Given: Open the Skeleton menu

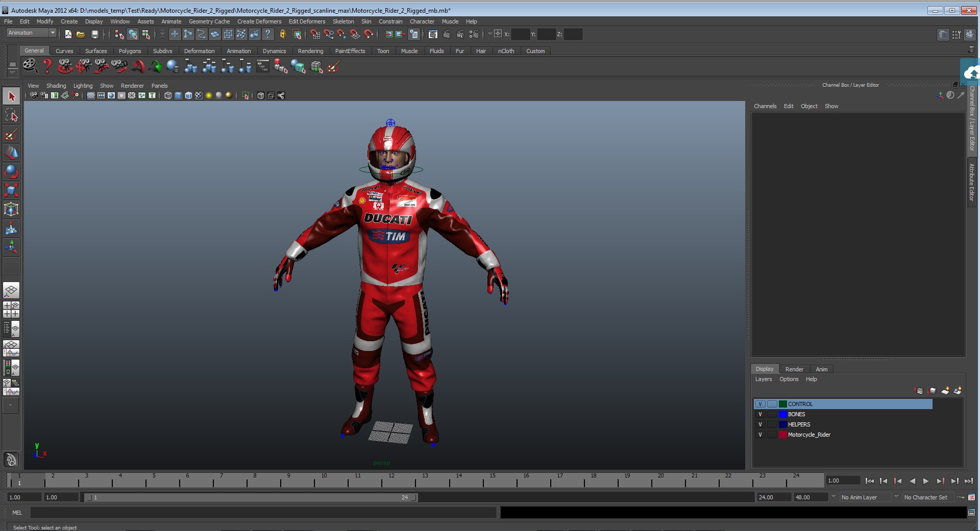Looking at the screenshot, I should pos(343,21).
